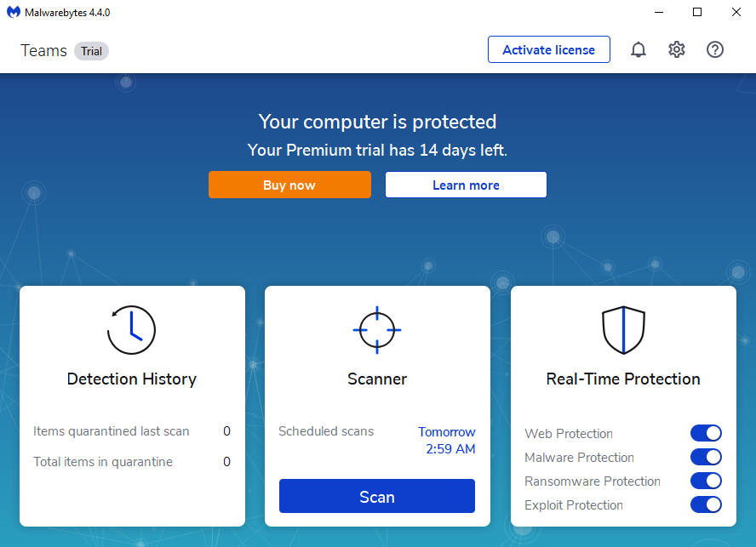Image resolution: width=756 pixels, height=547 pixels.
Task: Start a scan with Scan button
Action: tap(377, 496)
